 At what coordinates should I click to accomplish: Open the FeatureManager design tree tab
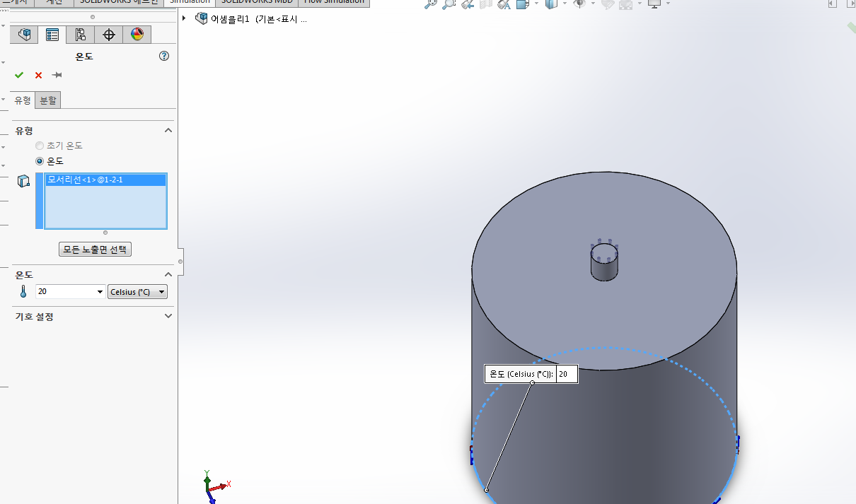coord(24,35)
